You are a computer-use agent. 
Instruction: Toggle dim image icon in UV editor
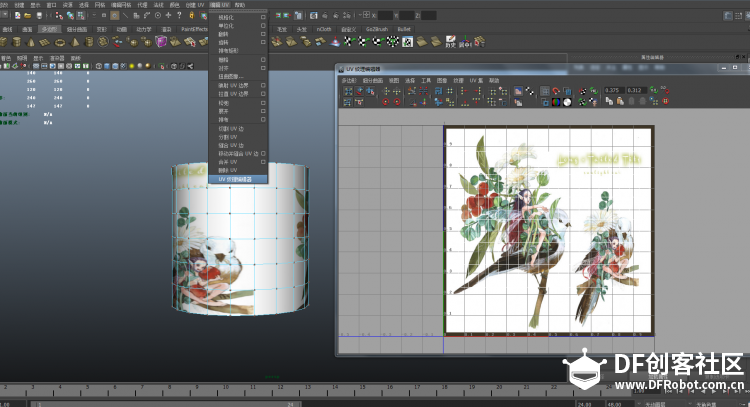click(518, 102)
